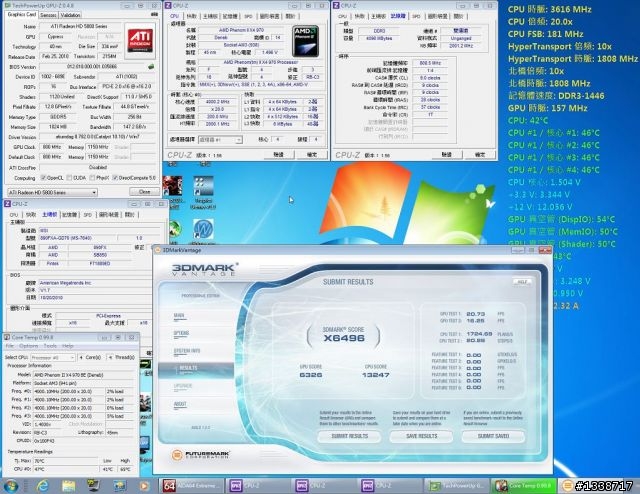Screen dimensions: 640x494
Task: Click the ATI Radeon logo in GPU-Z
Action: (x=140, y=41)
